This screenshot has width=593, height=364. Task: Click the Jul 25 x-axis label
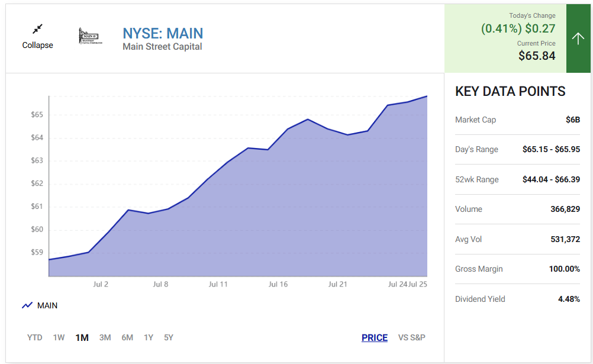[417, 284]
